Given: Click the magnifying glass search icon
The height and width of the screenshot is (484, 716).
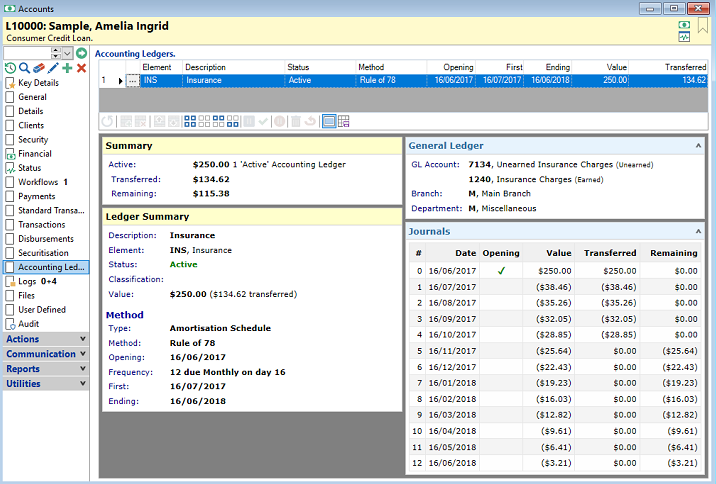Looking at the screenshot, I should click(x=24, y=68).
